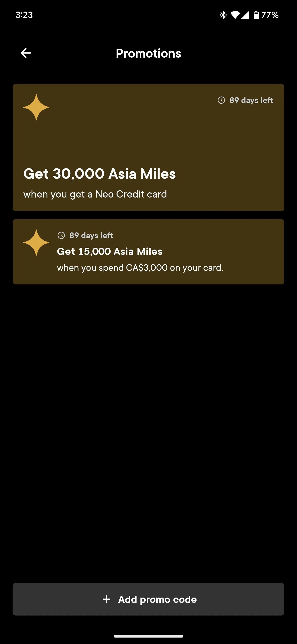Screen dimensions: 297x644
Task: Tap the Wi-Fi status icon
Action: 235,15
